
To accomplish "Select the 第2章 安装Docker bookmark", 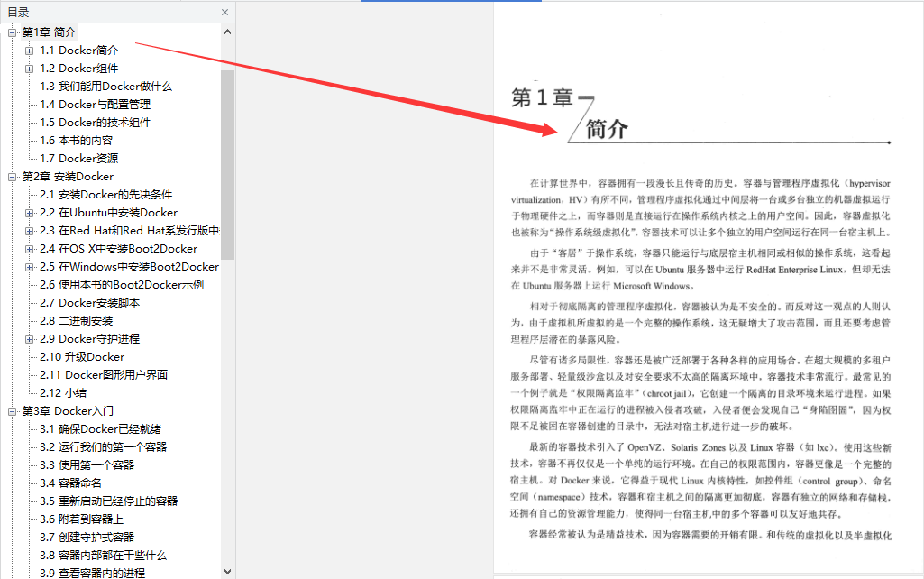I will [x=68, y=177].
